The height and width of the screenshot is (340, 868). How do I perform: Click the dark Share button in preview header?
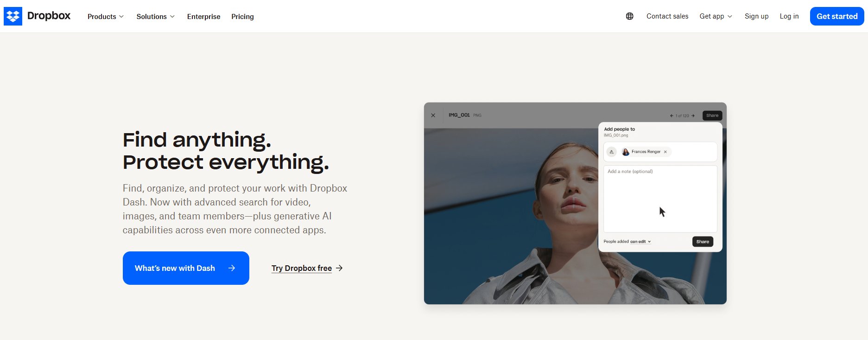click(x=712, y=115)
